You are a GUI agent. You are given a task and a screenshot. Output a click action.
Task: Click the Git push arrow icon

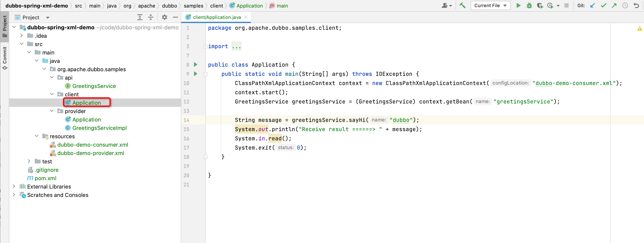614,5
